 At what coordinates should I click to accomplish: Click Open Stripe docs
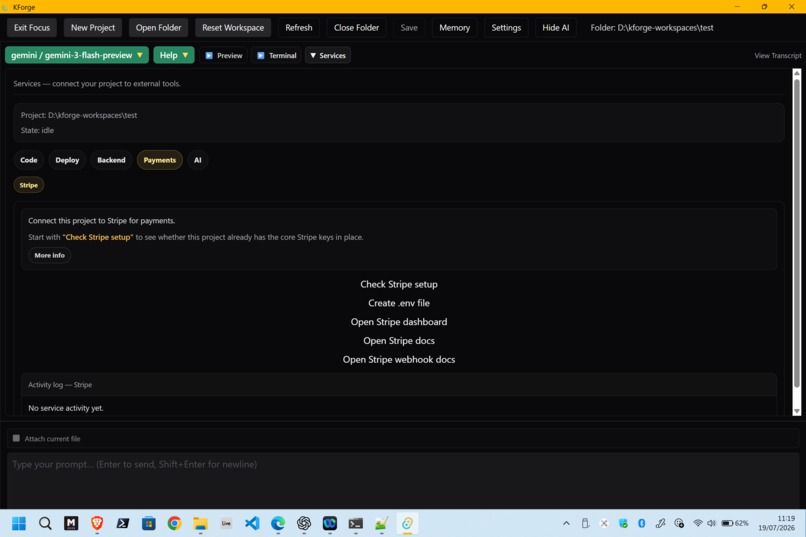pyautogui.click(x=399, y=341)
